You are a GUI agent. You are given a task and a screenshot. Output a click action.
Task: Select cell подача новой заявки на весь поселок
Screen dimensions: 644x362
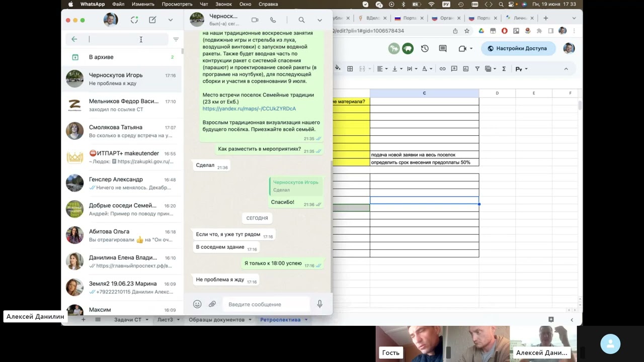pyautogui.click(x=424, y=155)
